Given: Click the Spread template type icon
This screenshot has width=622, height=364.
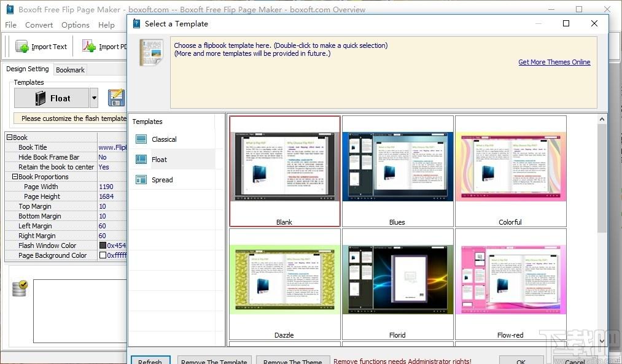Looking at the screenshot, I should tap(141, 180).
